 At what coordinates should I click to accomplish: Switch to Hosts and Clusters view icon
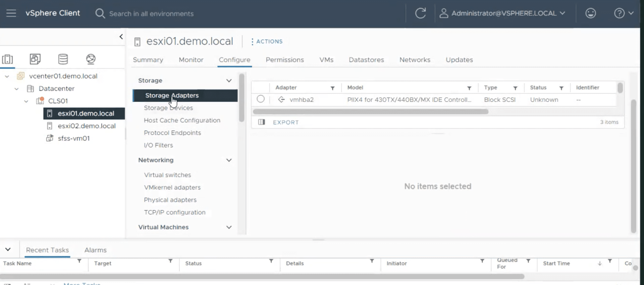tap(7, 59)
